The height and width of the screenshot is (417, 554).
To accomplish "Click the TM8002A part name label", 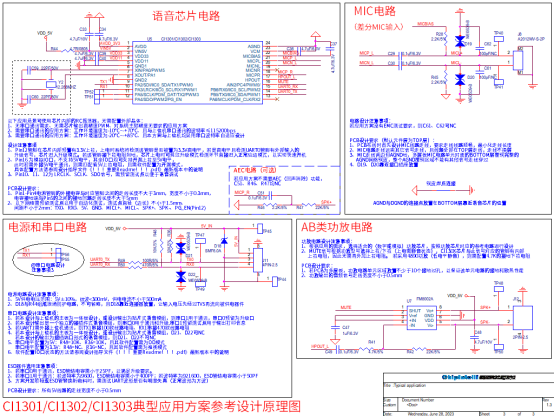I will pos(425,299).
